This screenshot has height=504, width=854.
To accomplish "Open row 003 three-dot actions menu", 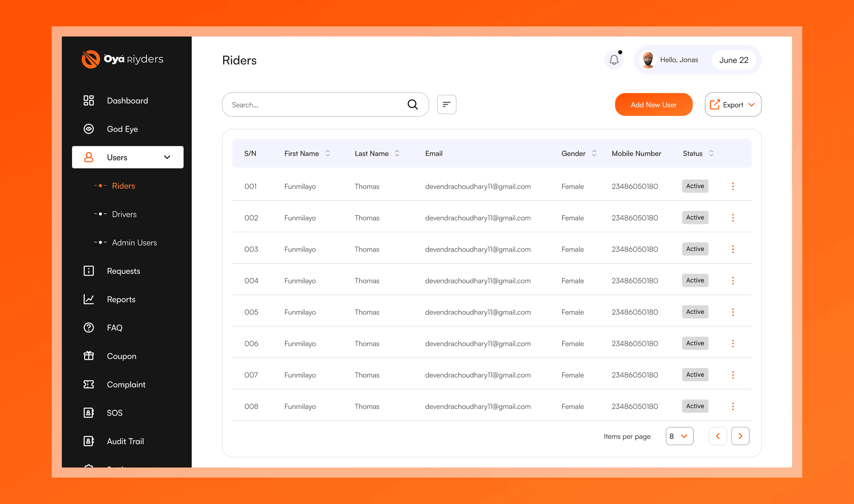I will coord(733,249).
